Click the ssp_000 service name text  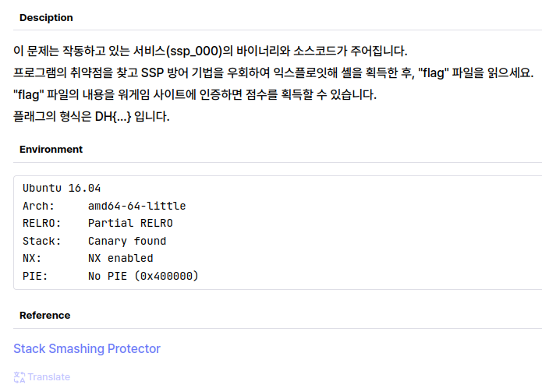(x=194, y=51)
